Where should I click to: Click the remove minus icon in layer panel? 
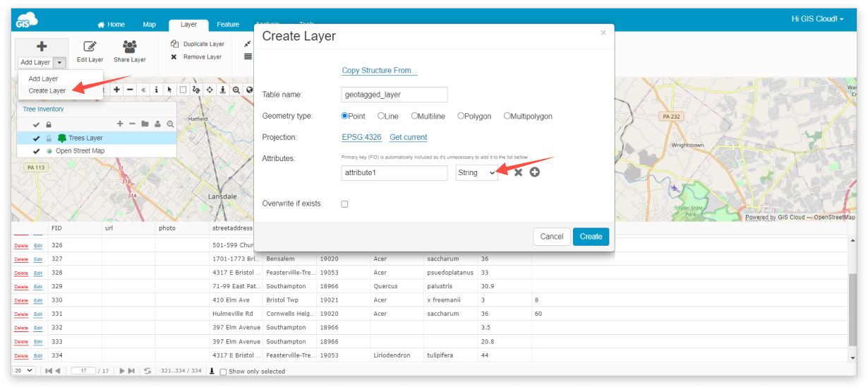point(132,124)
